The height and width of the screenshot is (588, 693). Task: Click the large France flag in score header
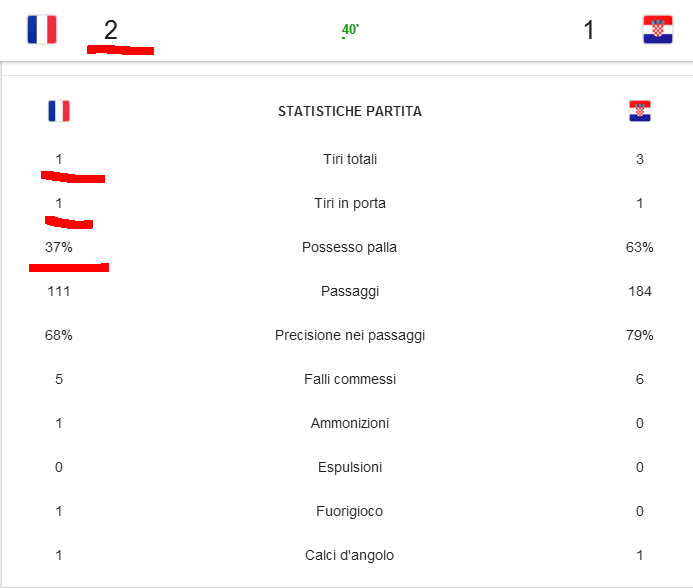(42, 30)
